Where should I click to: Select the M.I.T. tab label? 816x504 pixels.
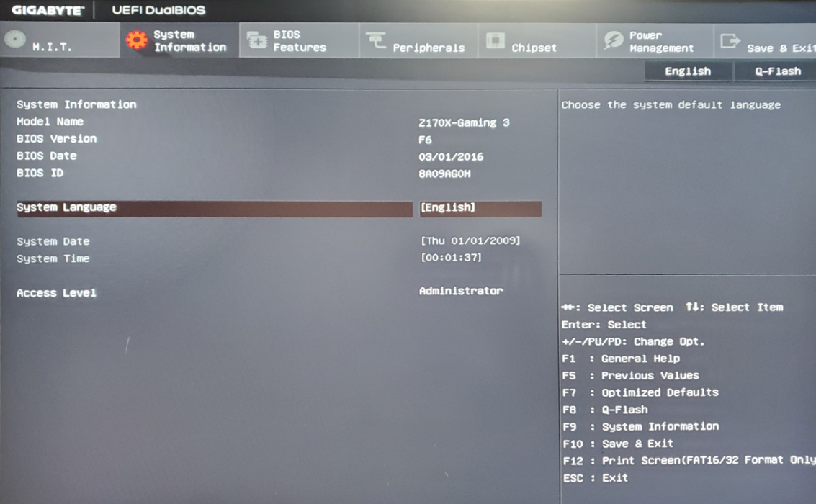[x=52, y=47]
